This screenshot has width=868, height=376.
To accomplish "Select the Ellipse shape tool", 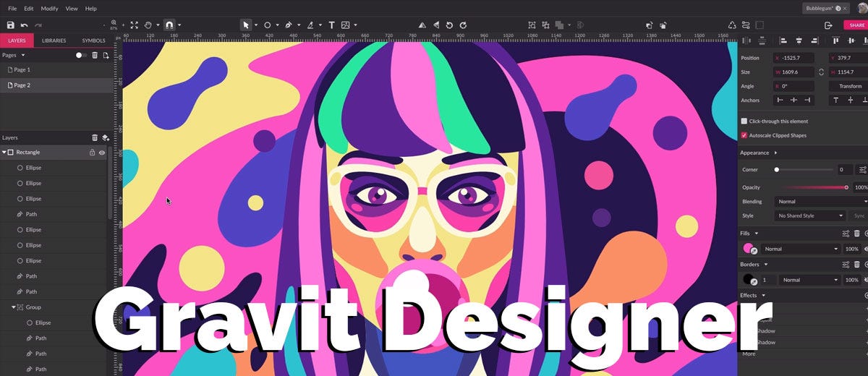I will [267, 25].
